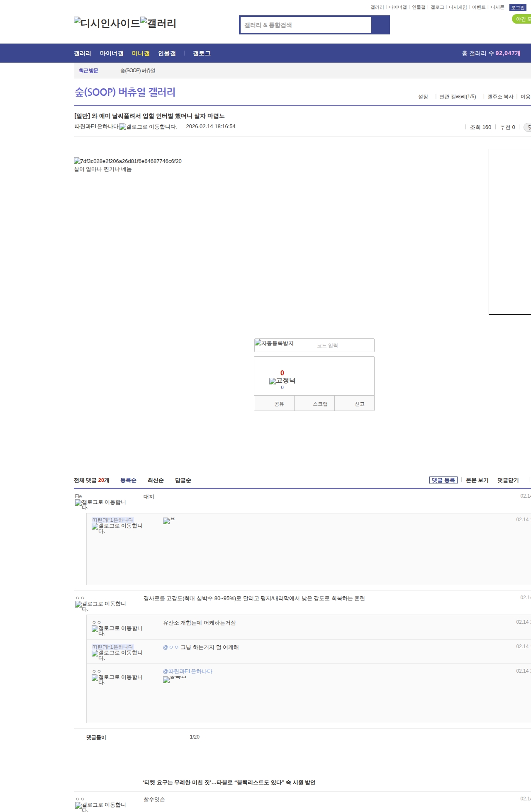531x812 pixels.
Task: Sort comments by 최신순
Action: 156,480
